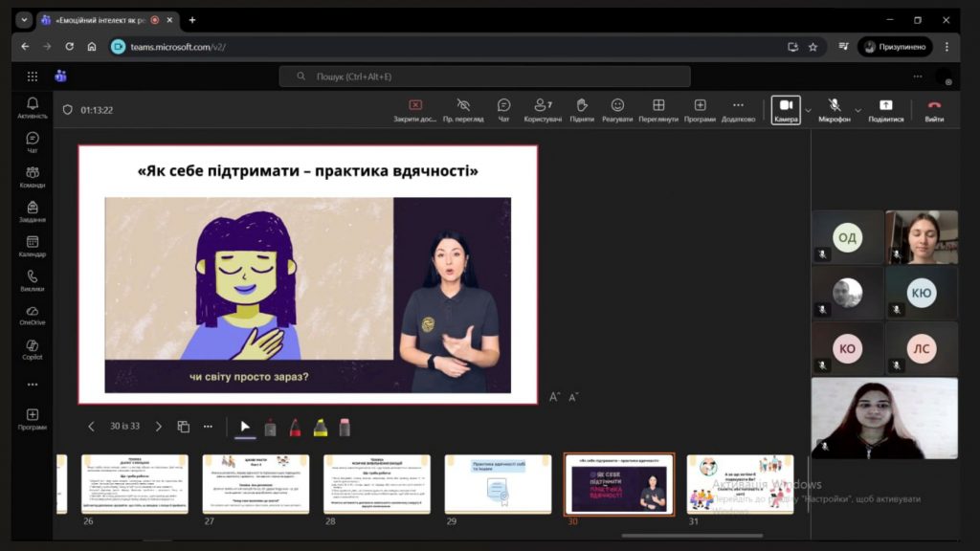
Task: Open the Програми apps menu in toolbar
Action: pyautogui.click(x=700, y=109)
